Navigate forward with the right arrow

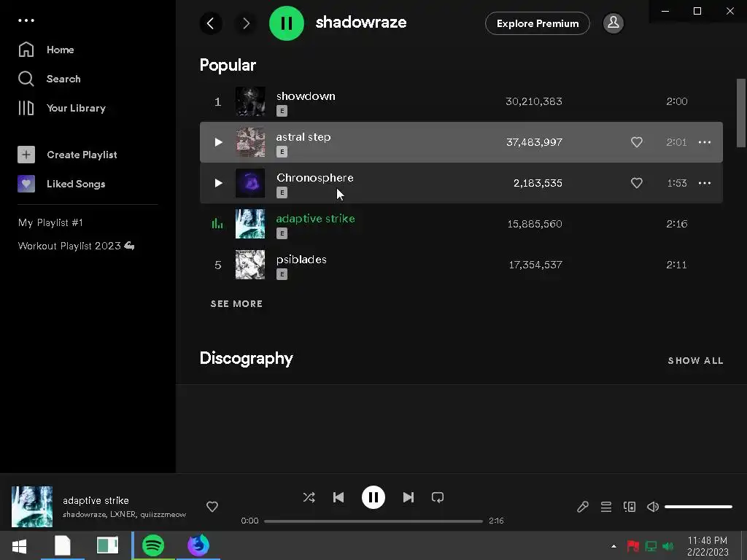click(246, 23)
